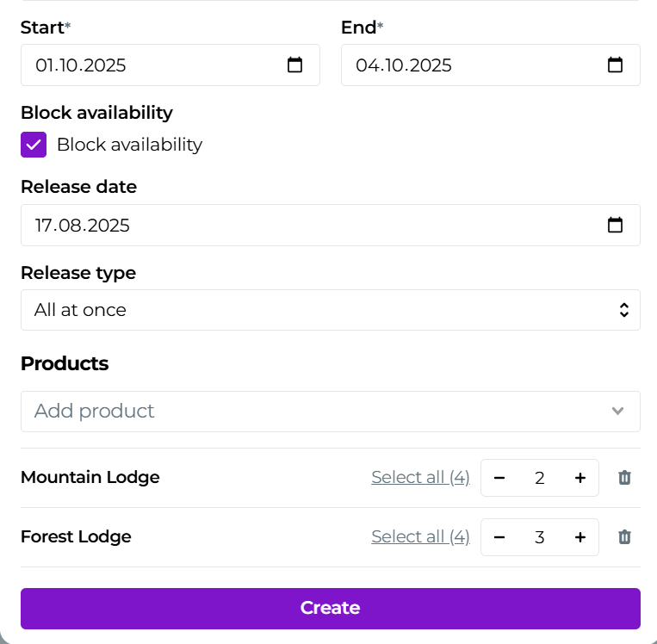Viewport: 657px width, 644px height.
Task: Click the Block availability checkbox label
Action: [x=129, y=145]
